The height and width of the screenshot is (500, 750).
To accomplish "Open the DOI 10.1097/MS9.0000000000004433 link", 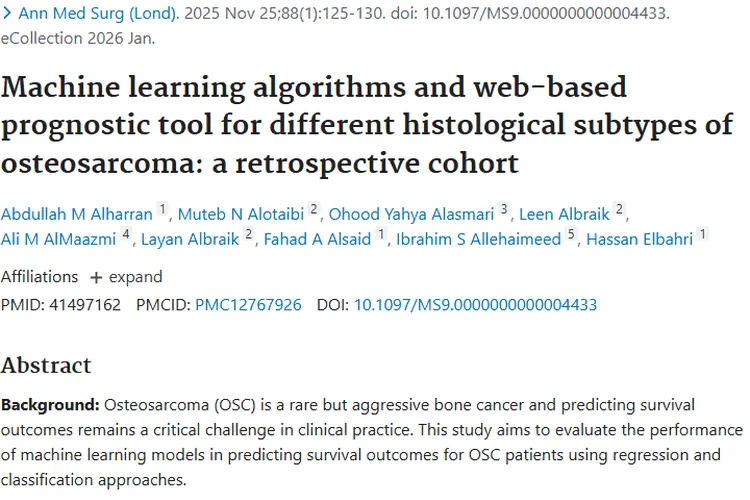I will [x=475, y=304].
